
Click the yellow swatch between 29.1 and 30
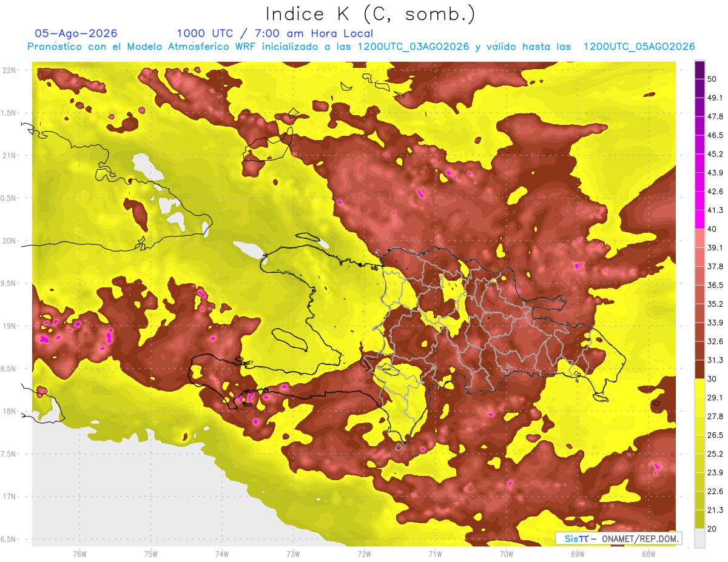coord(699,388)
